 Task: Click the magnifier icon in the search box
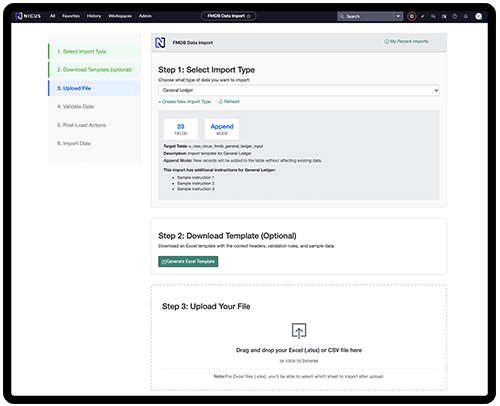(x=342, y=16)
